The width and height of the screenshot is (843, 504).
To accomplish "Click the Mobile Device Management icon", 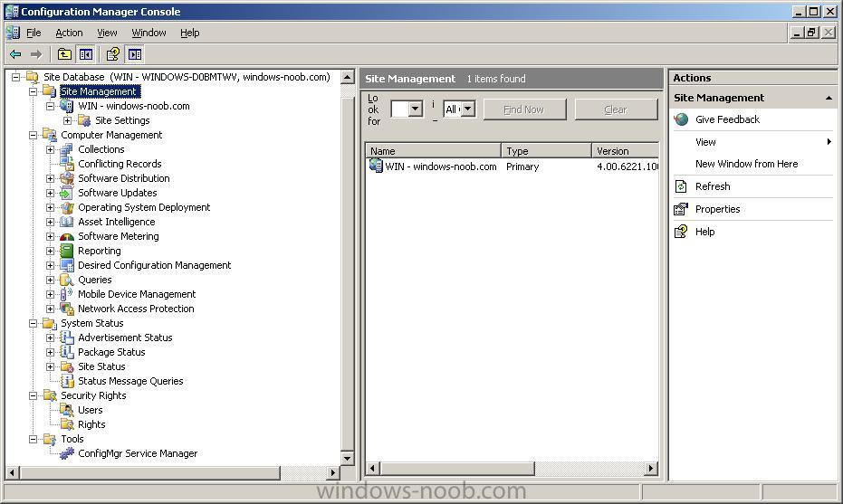I will coord(67,294).
